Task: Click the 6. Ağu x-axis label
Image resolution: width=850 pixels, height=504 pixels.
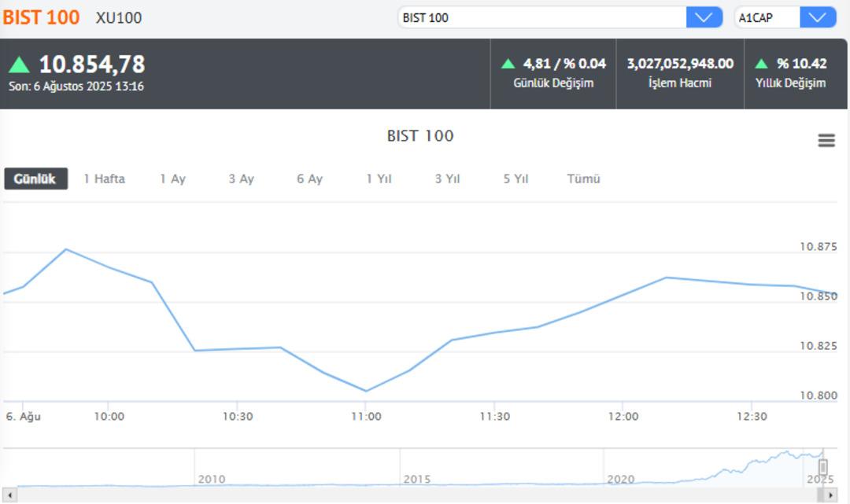Action: (x=24, y=417)
